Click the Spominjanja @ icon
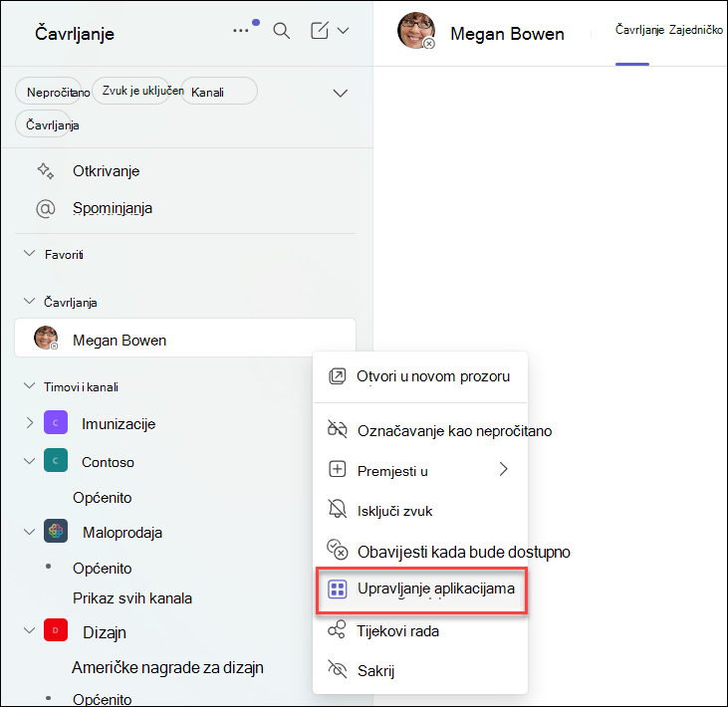This screenshot has width=728, height=707. click(x=46, y=208)
